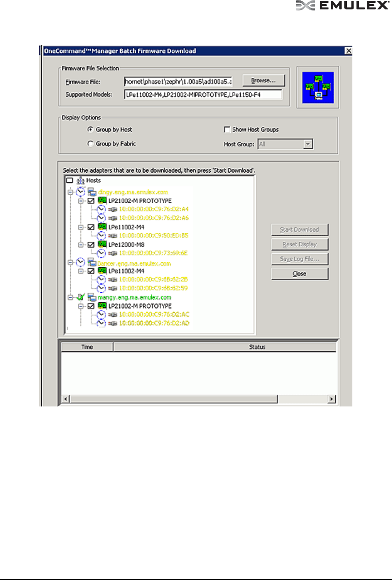Click the Hosts root network icon
Screen dimensions: 392x580
(81, 181)
